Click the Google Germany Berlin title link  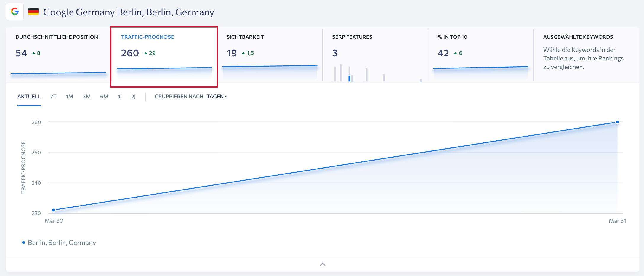click(x=129, y=12)
